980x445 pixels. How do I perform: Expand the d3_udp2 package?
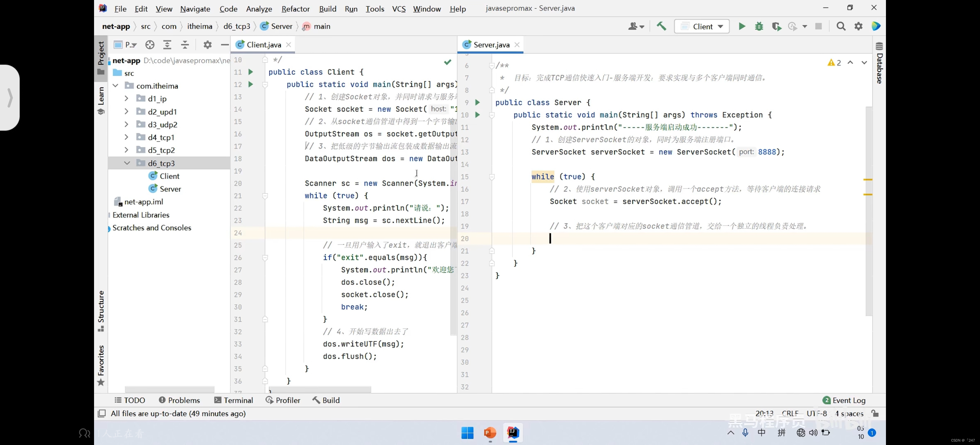click(126, 124)
